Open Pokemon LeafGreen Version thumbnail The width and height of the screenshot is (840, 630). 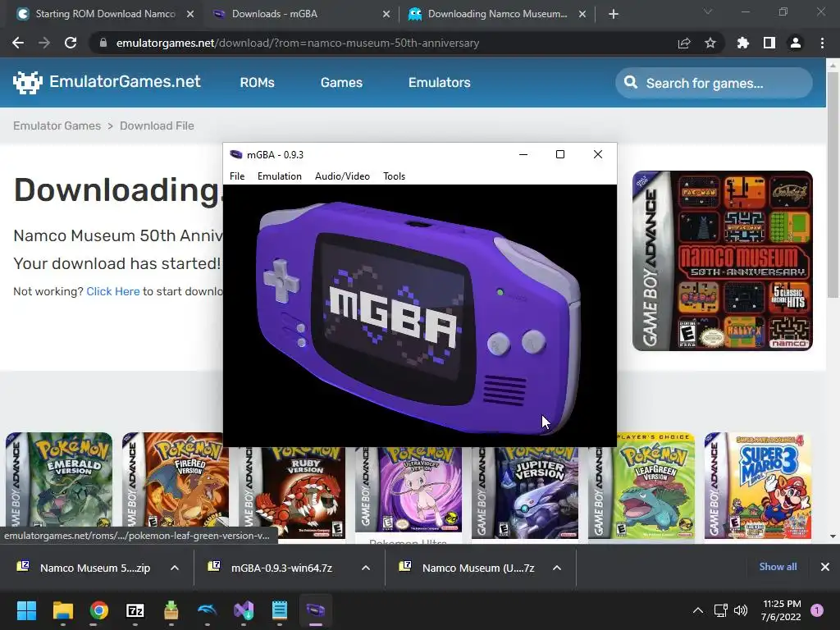pos(641,486)
